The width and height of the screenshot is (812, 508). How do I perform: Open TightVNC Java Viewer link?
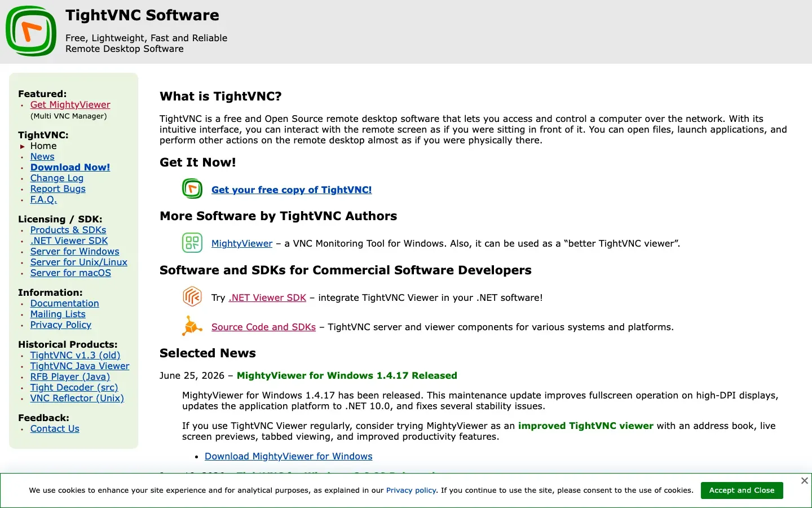80,366
